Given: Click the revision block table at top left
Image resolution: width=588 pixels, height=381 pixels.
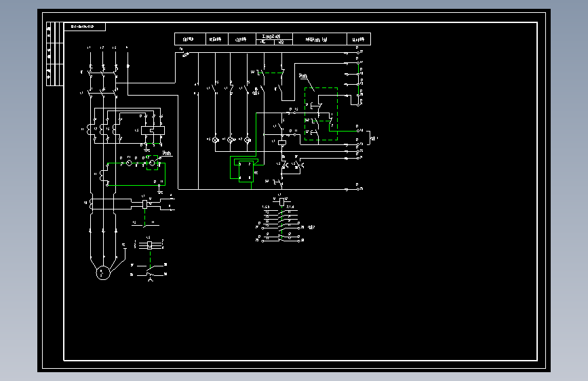Looking at the screenshot, I should tap(55, 54).
